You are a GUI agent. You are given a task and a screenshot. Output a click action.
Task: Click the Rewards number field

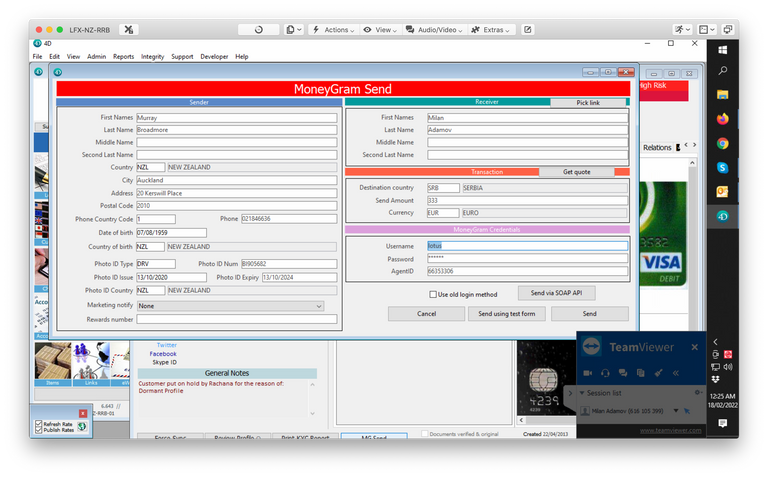(237, 319)
